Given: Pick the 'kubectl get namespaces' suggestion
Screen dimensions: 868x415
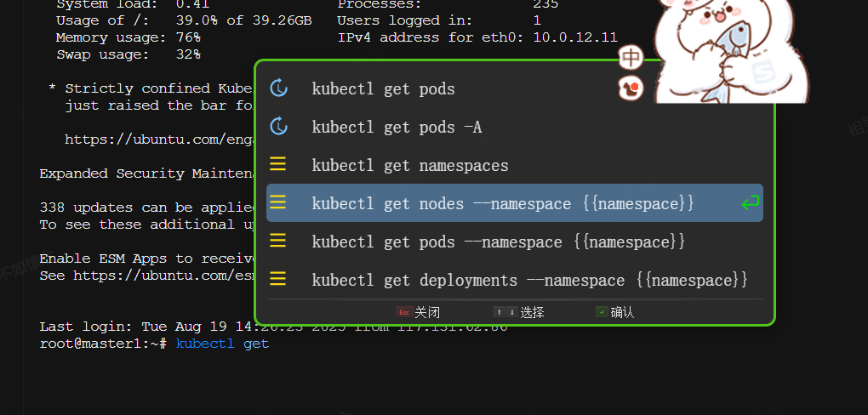Looking at the screenshot, I should click(410, 165).
